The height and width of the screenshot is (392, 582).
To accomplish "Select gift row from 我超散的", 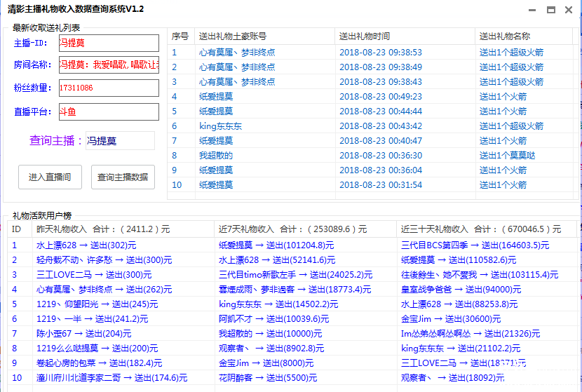I will [216, 156].
